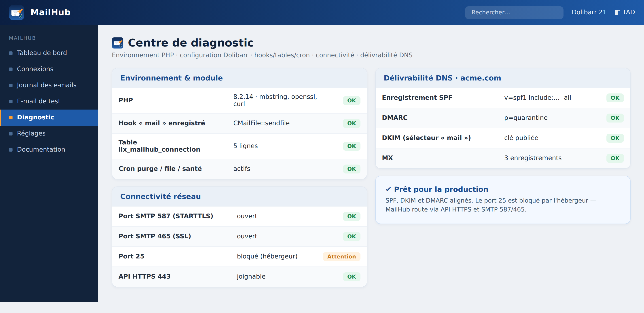Click the Délivrabilité DNS · acme.com heading
644x313 pixels.
tap(442, 78)
